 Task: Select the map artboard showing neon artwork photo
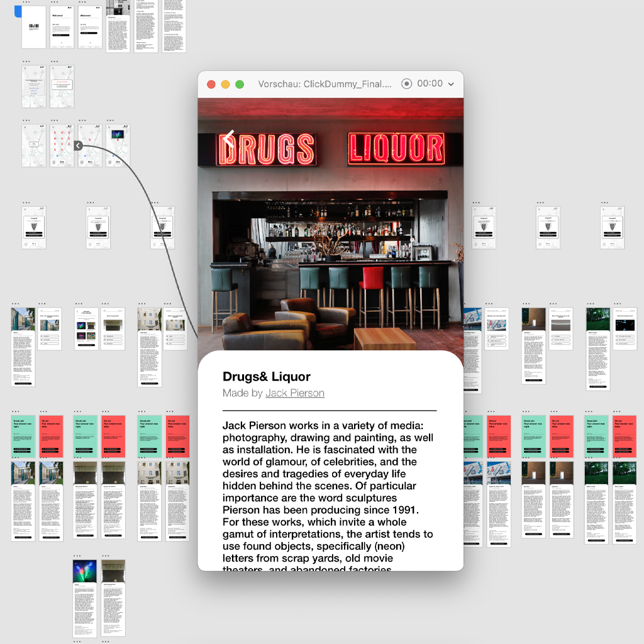click(118, 146)
